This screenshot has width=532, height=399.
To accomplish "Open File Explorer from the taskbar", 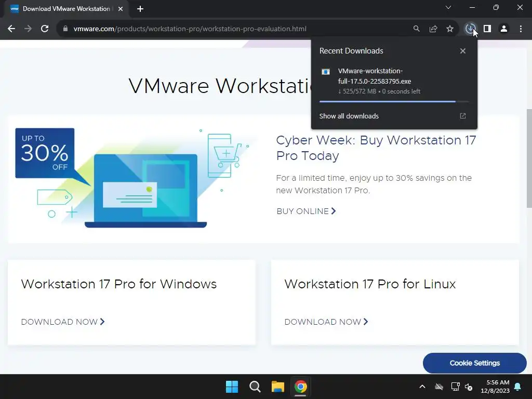I will click(277, 387).
